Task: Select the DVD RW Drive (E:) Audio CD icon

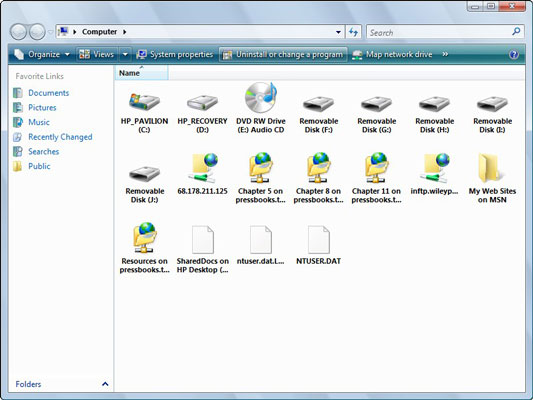Action: point(261,98)
